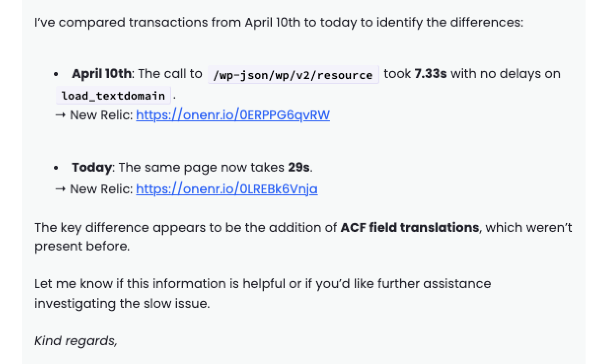Open the onenr.io/0ERPPG6qvRW New Relic link
The height and width of the screenshot is (364, 591).
[x=233, y=114]
